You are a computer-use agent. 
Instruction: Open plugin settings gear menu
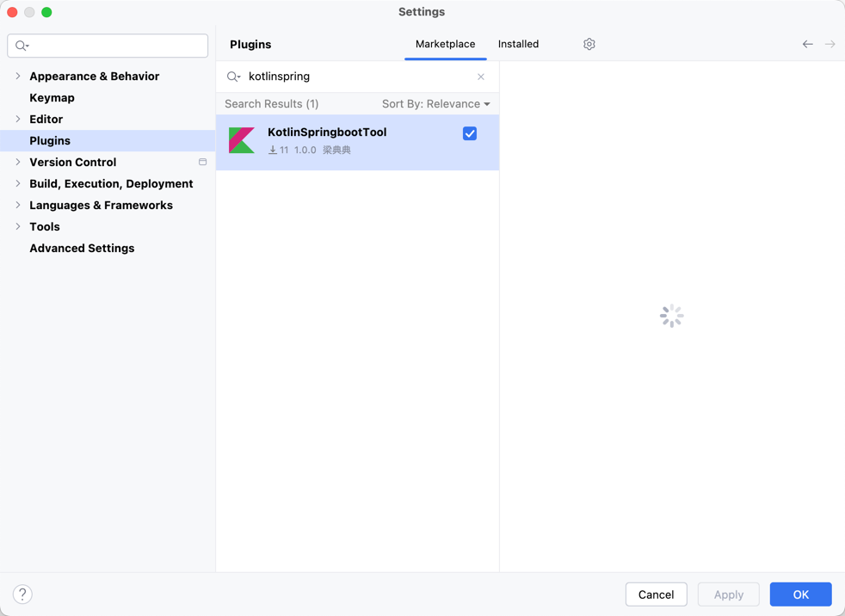pyautogui.click(x=589, y=44)
